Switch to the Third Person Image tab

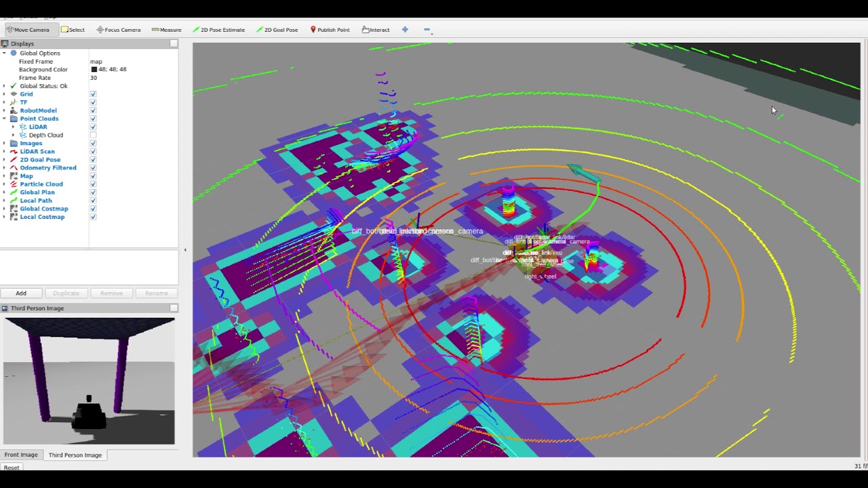coord(75,455)
